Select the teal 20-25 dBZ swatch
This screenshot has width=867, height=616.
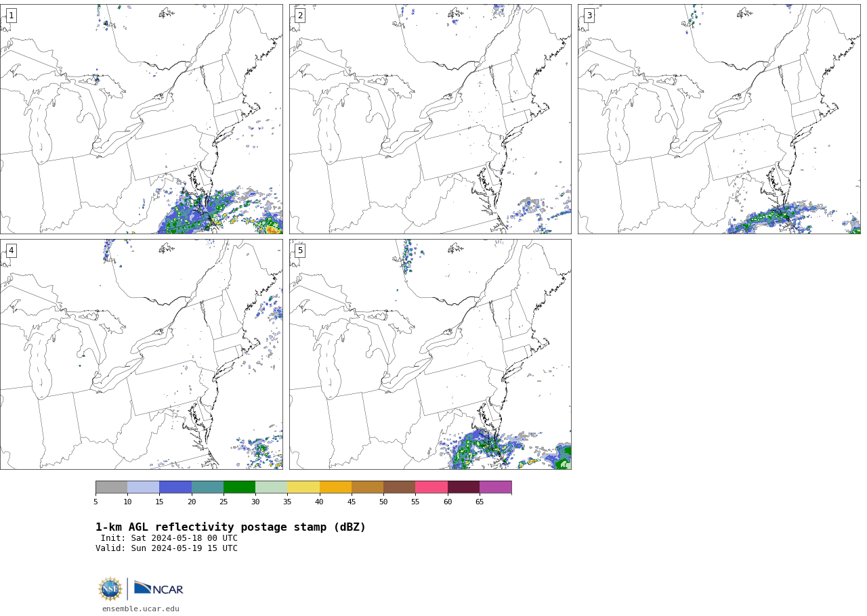point(207,487)
